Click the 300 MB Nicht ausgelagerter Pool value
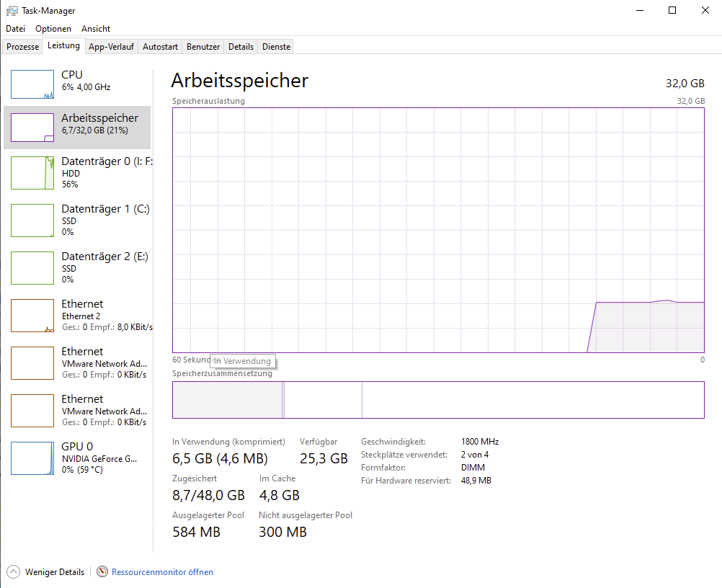Image resolution: width=722 pixels, height=588 pixels. point(282,533)
